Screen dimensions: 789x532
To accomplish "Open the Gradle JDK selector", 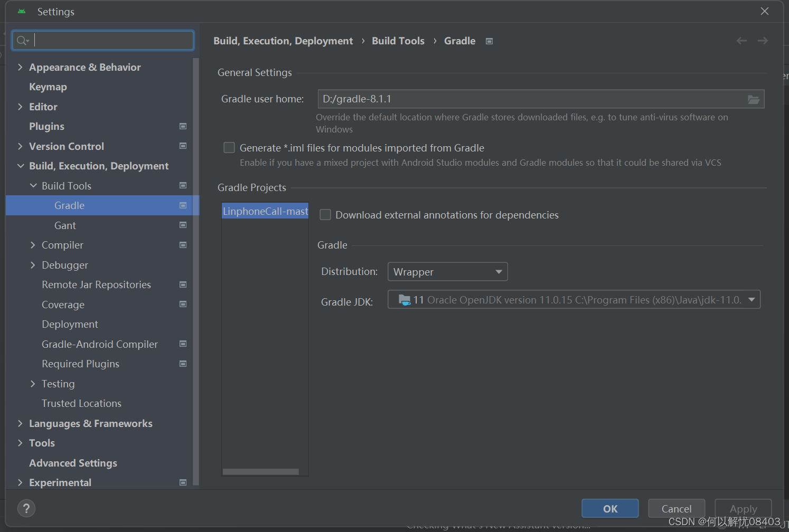I will [574, 299].
